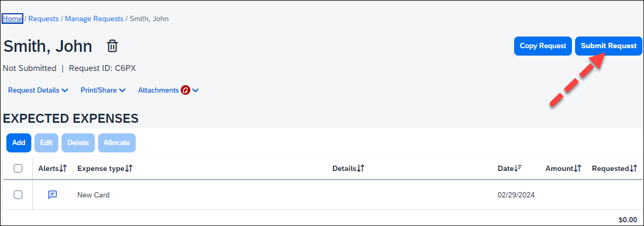The image size is (644, 226).
Task: Click the red attachments count badge
Action: click(x=186, y=91)
